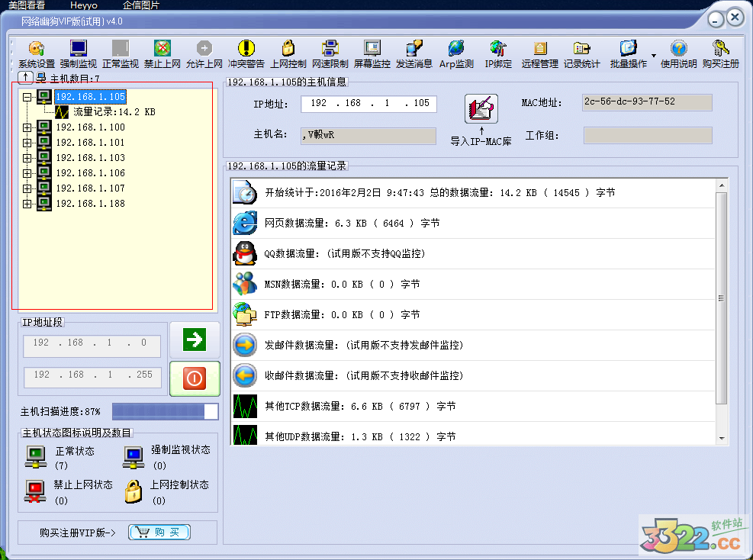This screenshot has width=753, height=560.
Task: Open Arp监测 detection tool
Action: (x=456, y=54)
